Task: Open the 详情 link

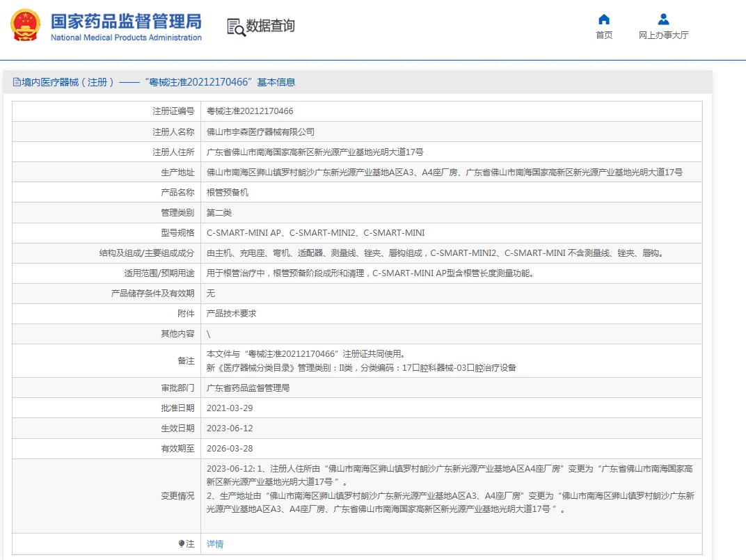Action: 215,543
